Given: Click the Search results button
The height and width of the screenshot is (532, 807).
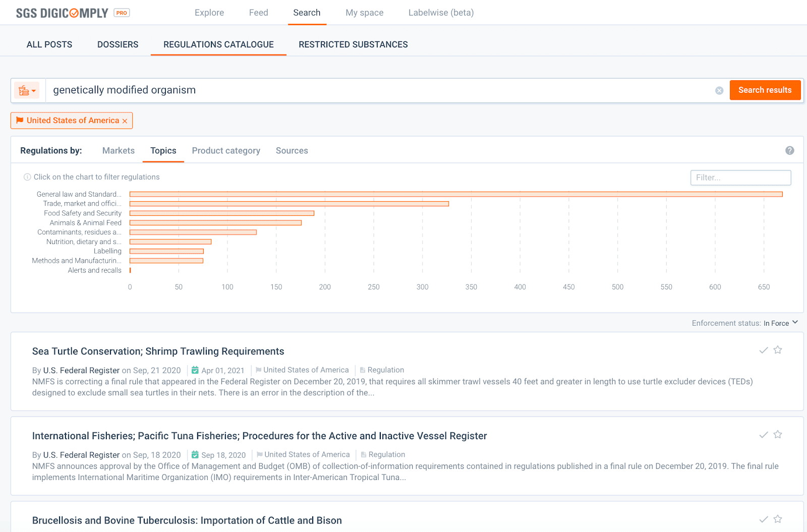Looking at the screenshot, I should click(x=765, y=90).
